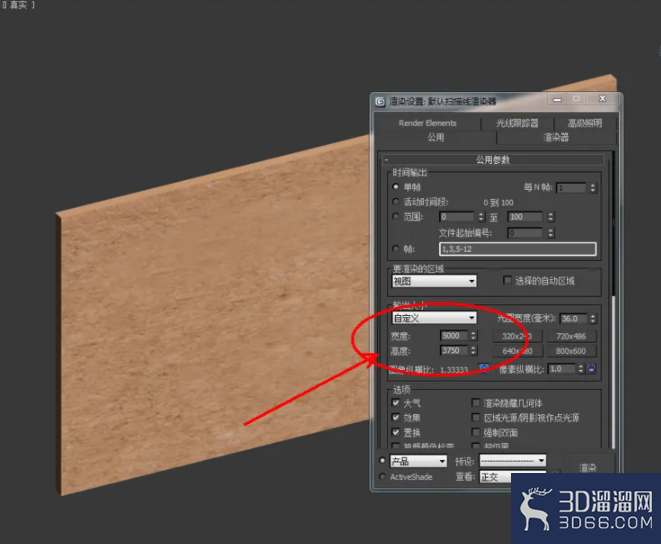The height and width of the screenshot is (544, 661).
Task: Enable the 渲染隐藏几何体 checkbox
Action: click(476, 403)
